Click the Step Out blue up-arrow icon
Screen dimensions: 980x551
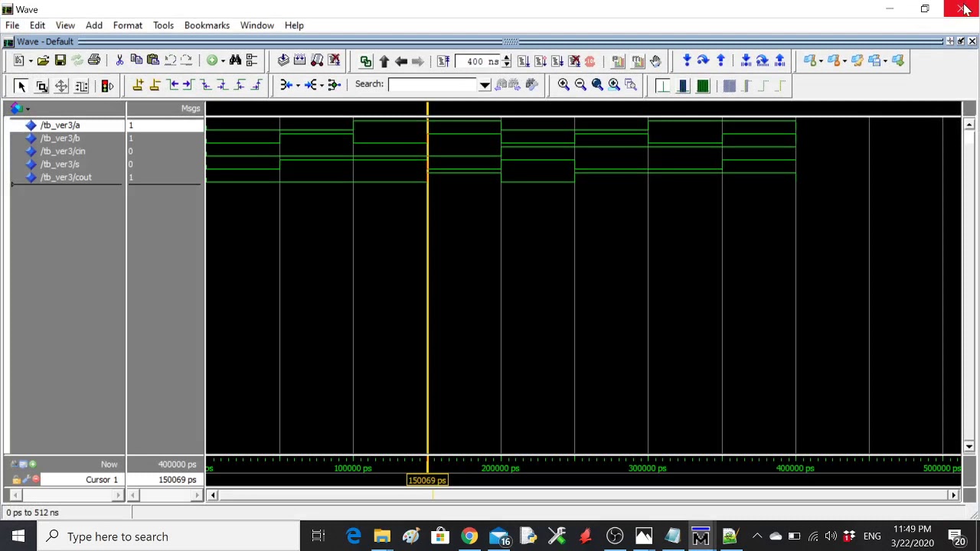(720, 60)
